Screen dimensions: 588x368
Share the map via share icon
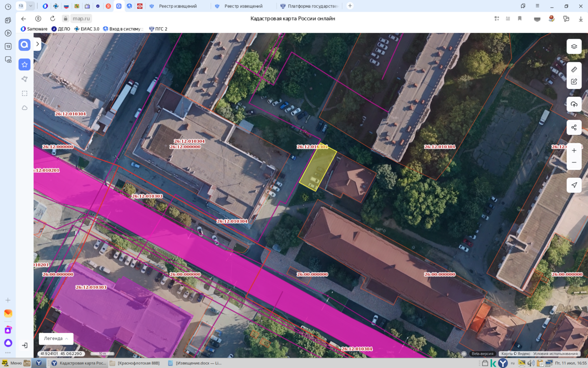574,127
